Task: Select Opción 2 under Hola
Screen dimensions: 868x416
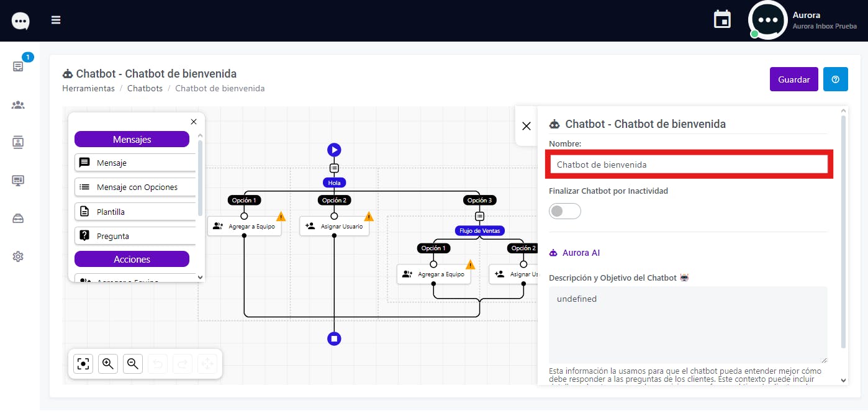Action: tap(334, 200)
